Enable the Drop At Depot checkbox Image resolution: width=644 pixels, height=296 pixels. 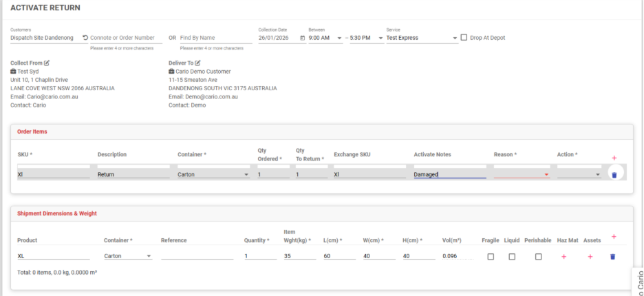(x=464, y=37)
